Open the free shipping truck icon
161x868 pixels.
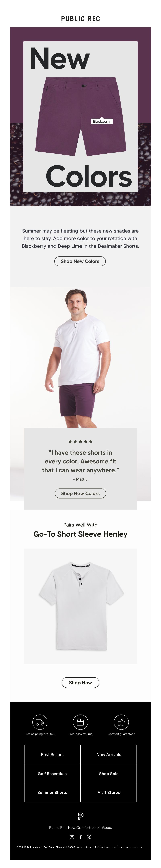tap(40, 722)
